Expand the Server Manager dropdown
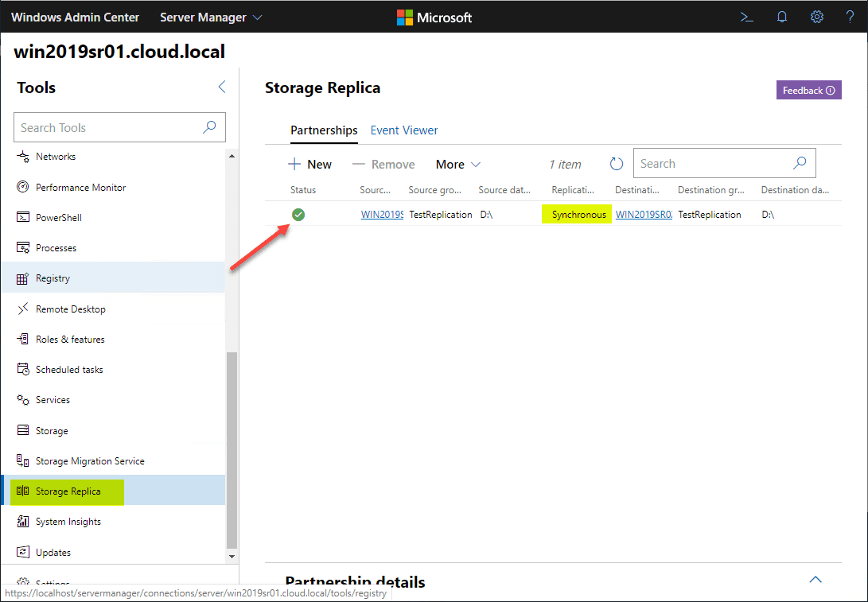This screenshot has width=868, height=602. tap(211, 17)
